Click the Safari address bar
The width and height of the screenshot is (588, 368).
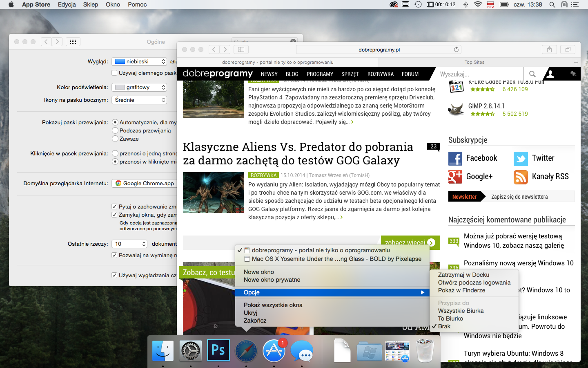379,49
